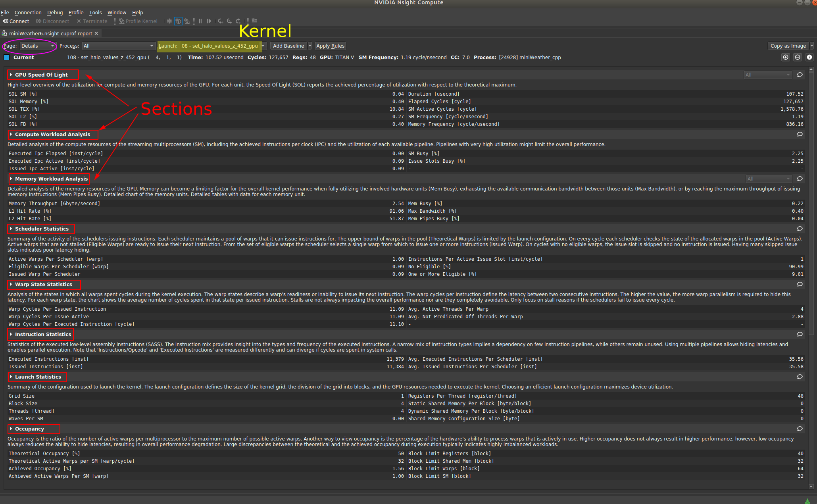The height and width of the screenshot is (504, 817).
Task: Toggle the highlighted auto-profile toolbar icon
Action: coord(178,21)
